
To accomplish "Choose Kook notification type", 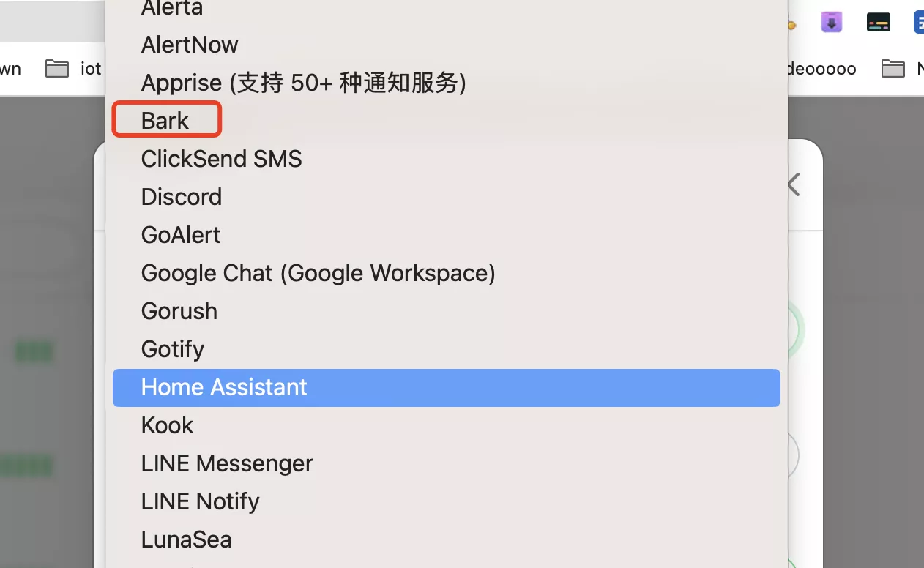I will point(168,425).
